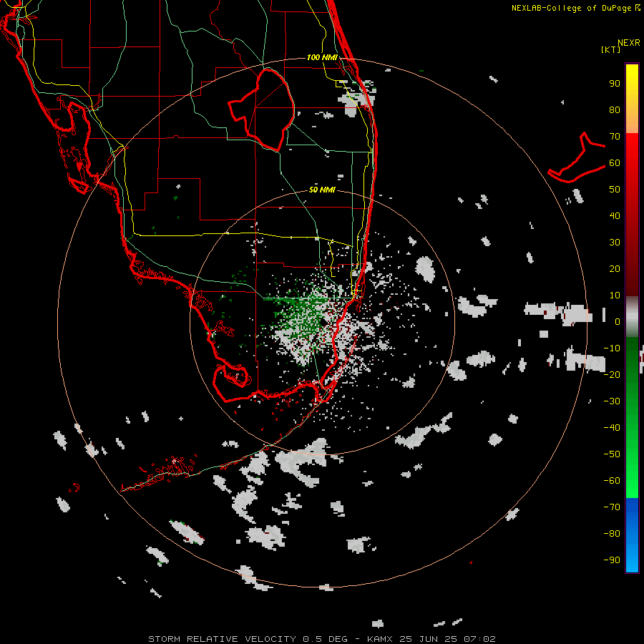
Task: Pick the bright red segment of the color bar
Action: pyautogui.click(x=632, y=213)
